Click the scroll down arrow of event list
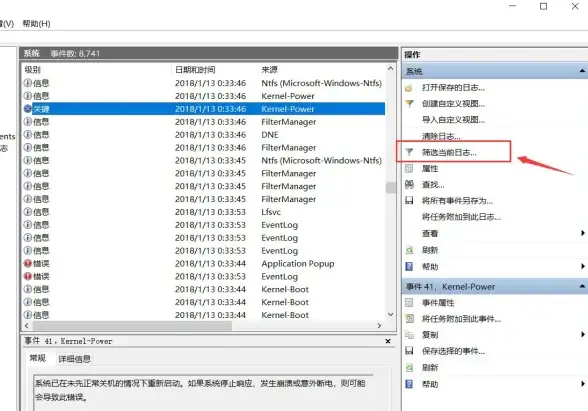 pyautogui.click(x=390, y=314)
